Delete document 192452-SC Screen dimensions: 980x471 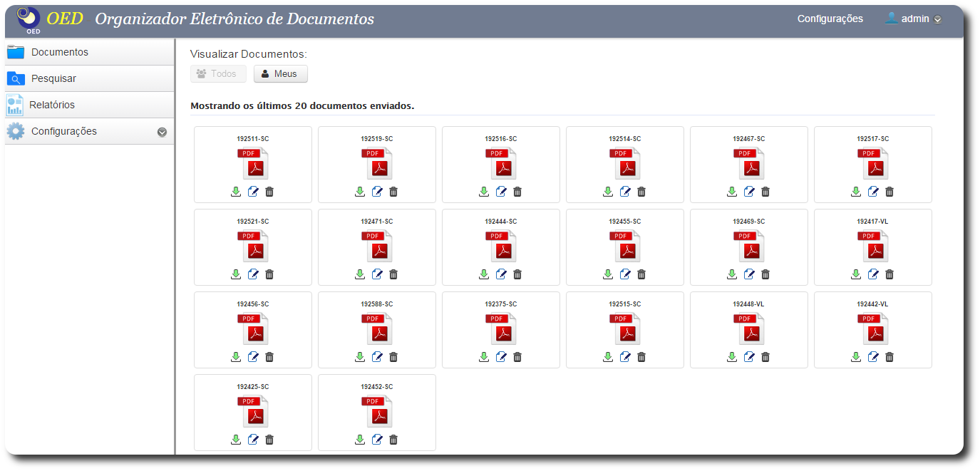pos(393,440)
